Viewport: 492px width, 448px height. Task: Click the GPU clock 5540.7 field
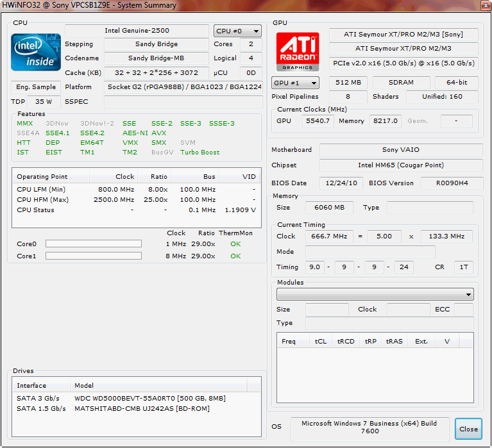pyautogui.click(x=318, y=120)
